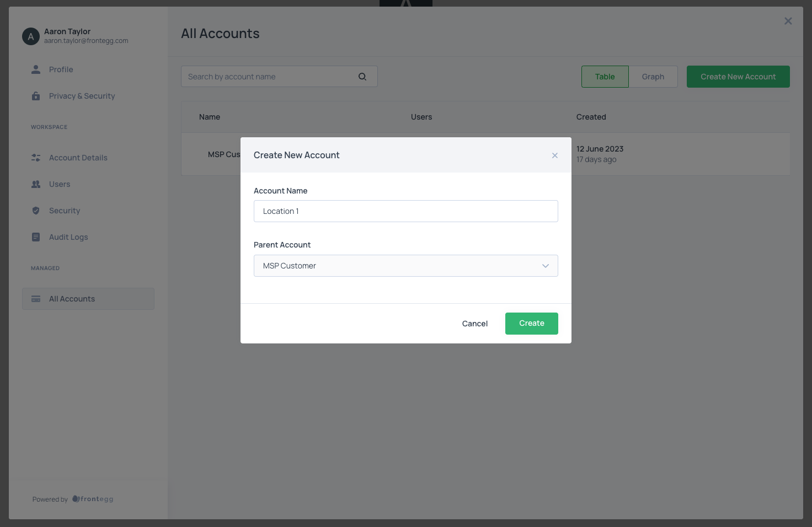812x527 pixels.
Task: Close the Create New Account dialog
Action: (554, 155)
